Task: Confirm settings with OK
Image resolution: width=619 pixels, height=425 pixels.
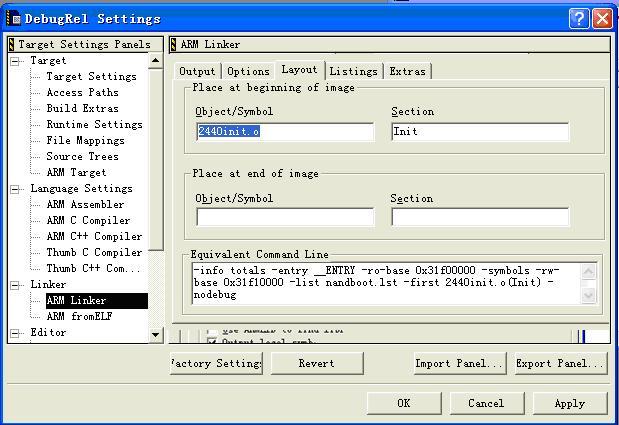Action: pos(404,403)
